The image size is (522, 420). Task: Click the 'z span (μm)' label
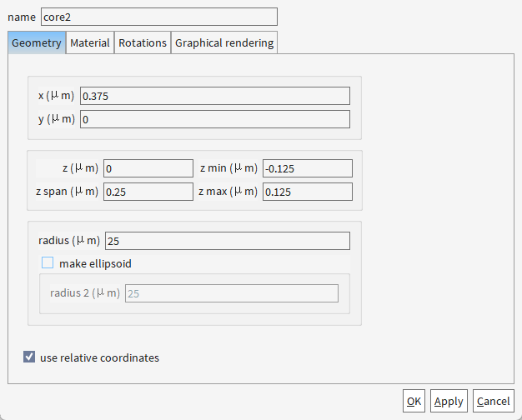click(68, 192)
